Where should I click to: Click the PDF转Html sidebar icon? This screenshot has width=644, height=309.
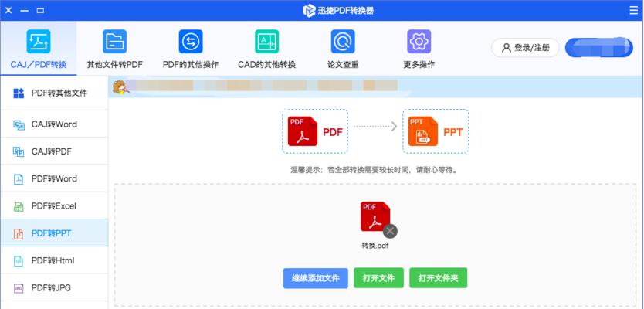coord(19,261)
